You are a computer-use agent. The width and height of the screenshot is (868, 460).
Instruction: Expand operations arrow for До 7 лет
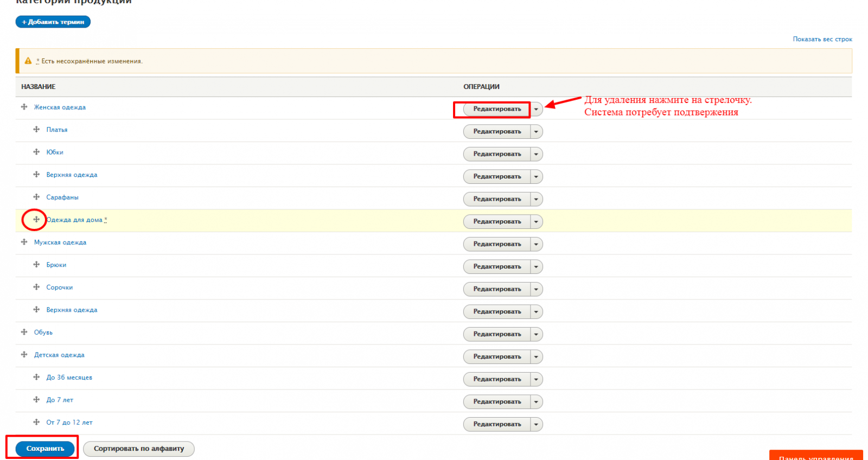537,402
